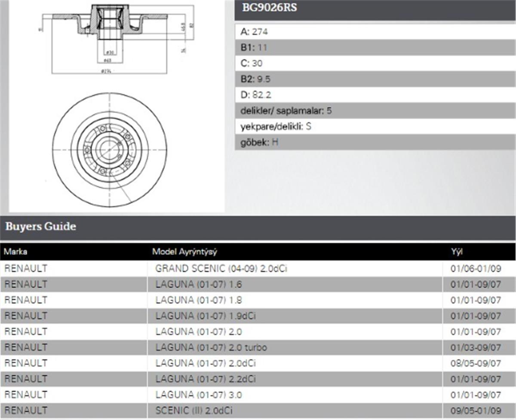Click the 'B2: 9.5' specification row

pyautogui.click(x=375, y=79)
